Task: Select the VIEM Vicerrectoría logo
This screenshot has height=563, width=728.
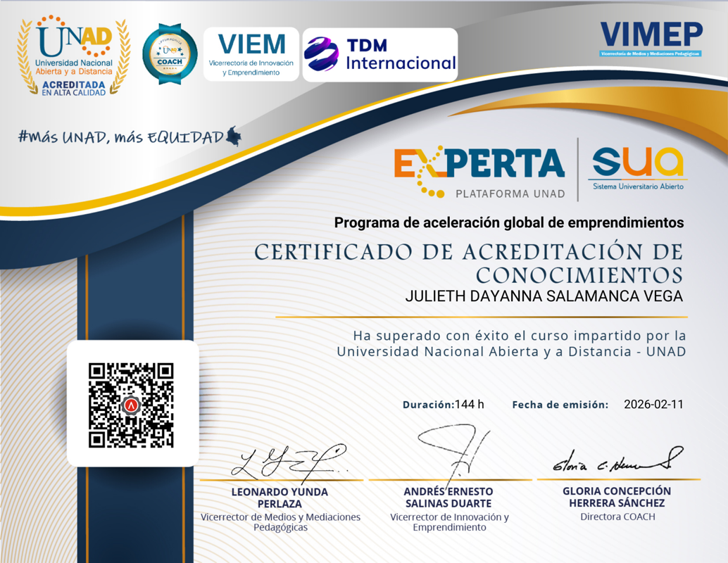Action: pos(251,54)
